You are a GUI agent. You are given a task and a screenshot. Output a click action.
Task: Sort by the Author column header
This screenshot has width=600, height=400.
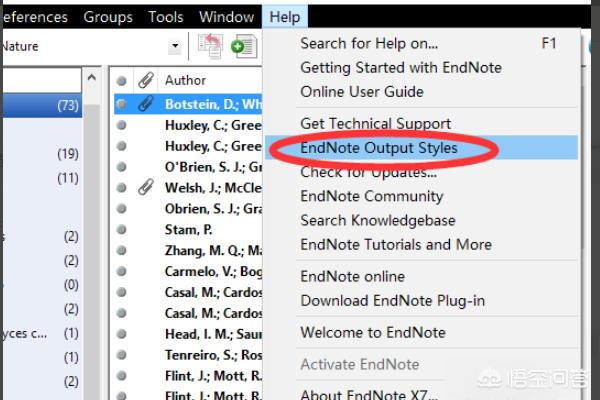tap(185, 80)
